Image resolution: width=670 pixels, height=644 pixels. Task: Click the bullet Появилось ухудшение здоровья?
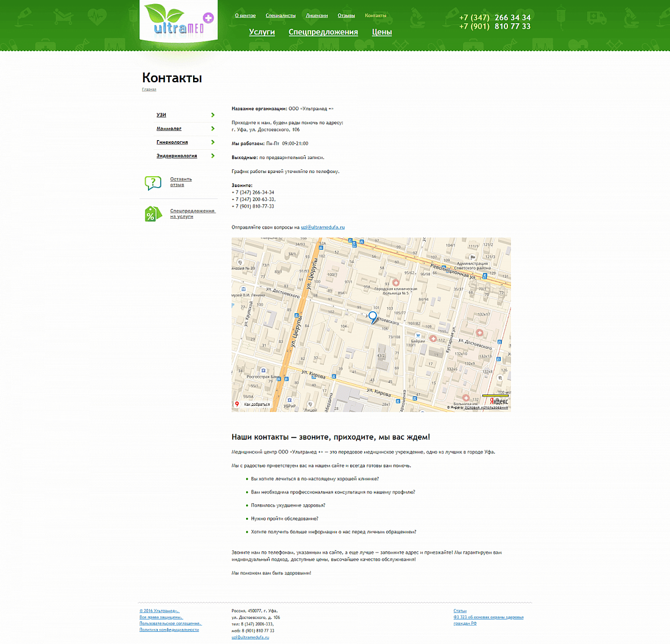click(x=288, y=506)
